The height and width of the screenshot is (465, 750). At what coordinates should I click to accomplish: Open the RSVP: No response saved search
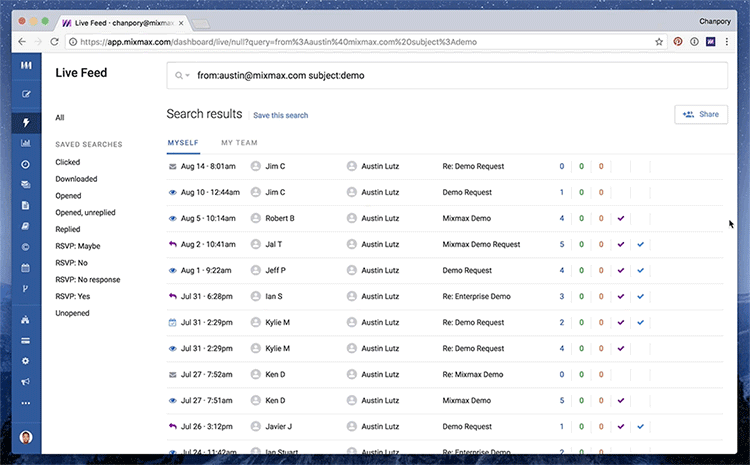(88, 279)
